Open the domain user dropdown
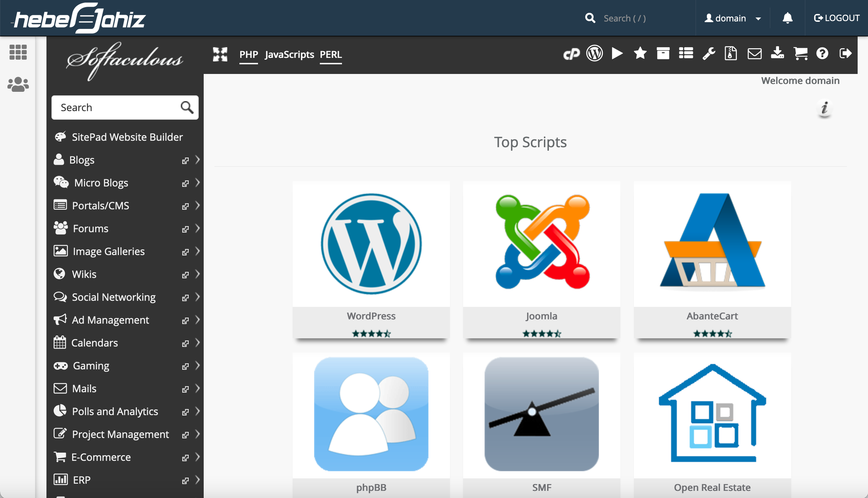Screen dimensions: 868x498 733,18
